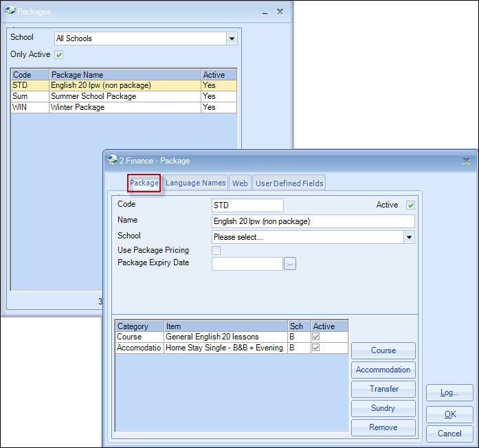Open the Log... button
This screenshot has height=448, width=479.
pos(449,392)
